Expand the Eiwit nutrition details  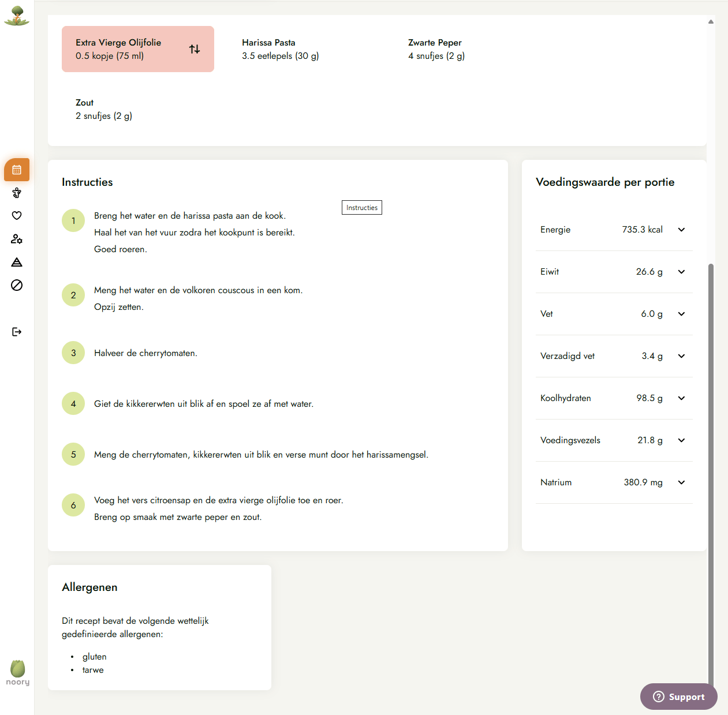coord(681,271)
